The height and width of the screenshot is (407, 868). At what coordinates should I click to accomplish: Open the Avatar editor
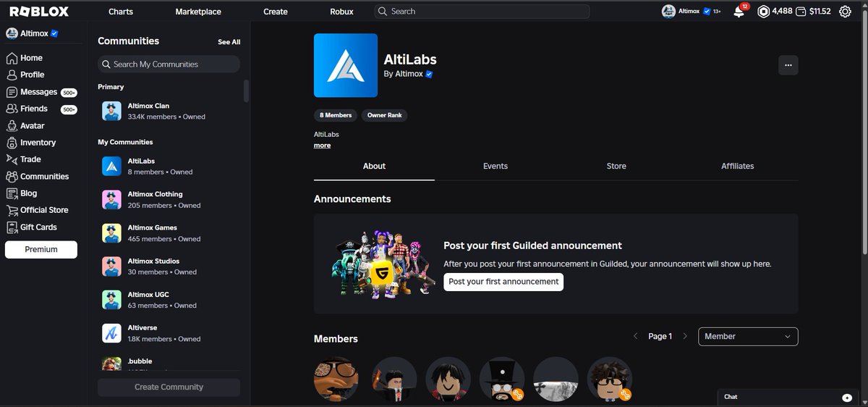pos(26,126)
